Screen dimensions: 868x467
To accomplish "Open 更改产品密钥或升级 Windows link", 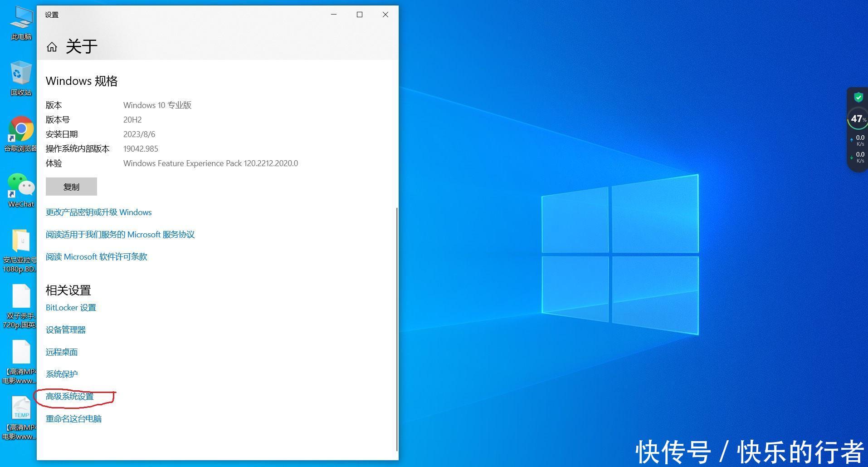I will pyautogui.click(x=98, y=212).
